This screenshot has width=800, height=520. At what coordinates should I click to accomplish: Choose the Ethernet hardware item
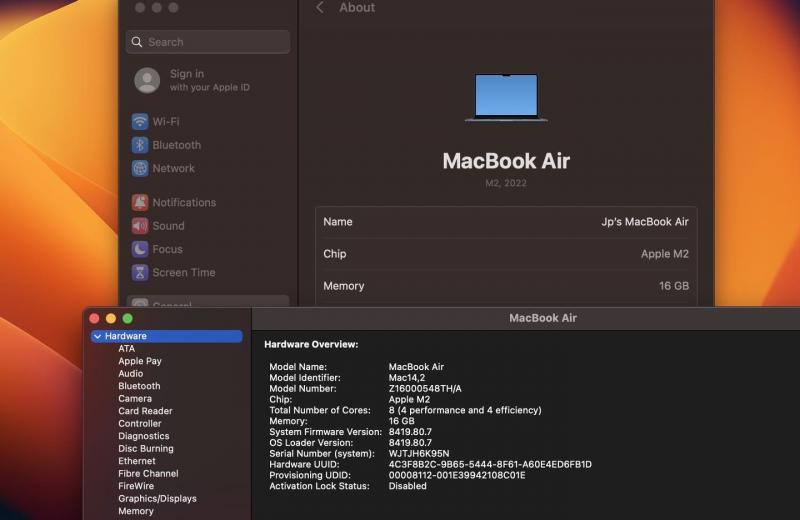137,461
